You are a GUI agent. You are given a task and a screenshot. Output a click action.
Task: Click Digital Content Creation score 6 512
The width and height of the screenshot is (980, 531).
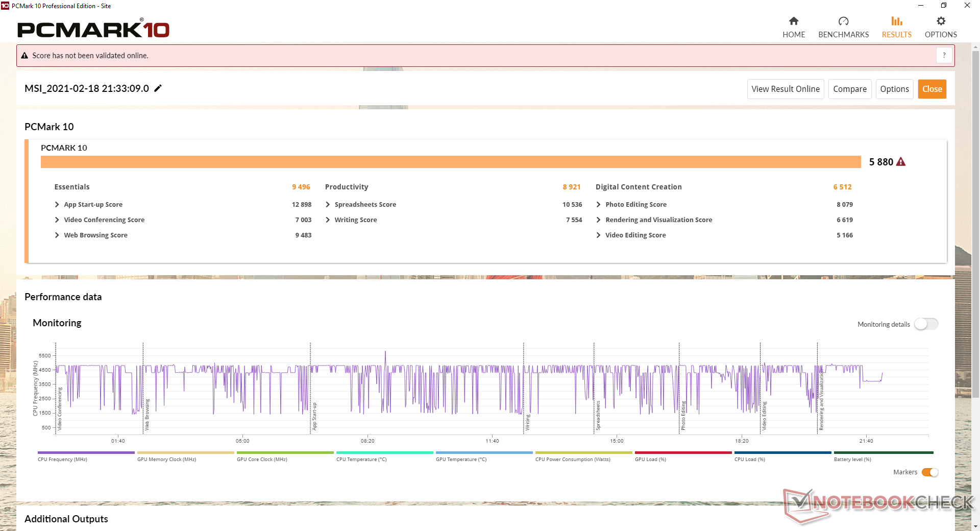point(843,187)
